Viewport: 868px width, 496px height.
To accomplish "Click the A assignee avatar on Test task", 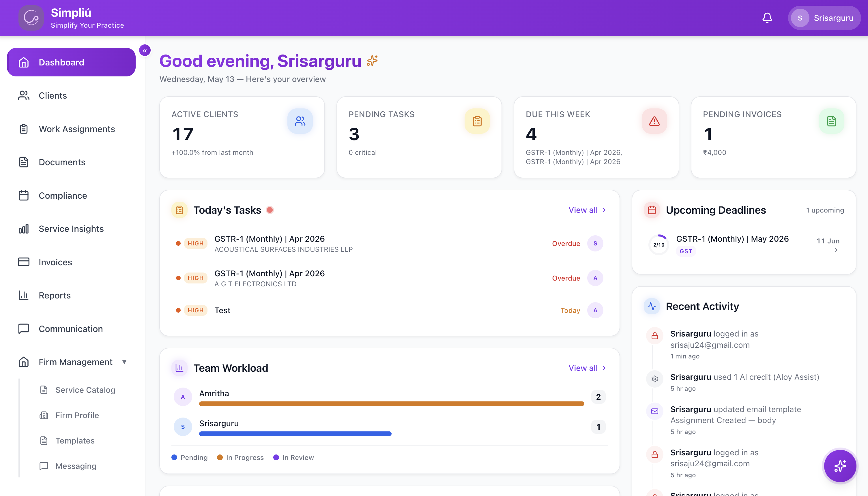I will (x=595, y=310).
